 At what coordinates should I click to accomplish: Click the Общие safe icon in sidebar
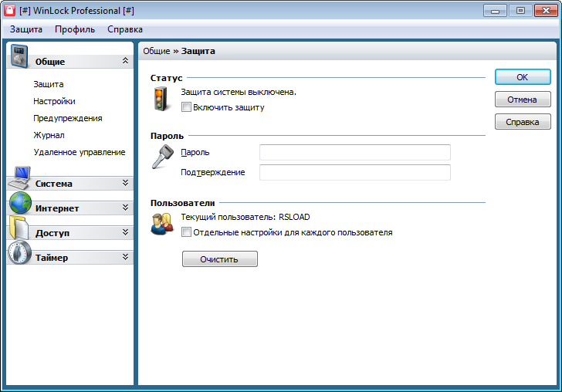pos(19,56)
